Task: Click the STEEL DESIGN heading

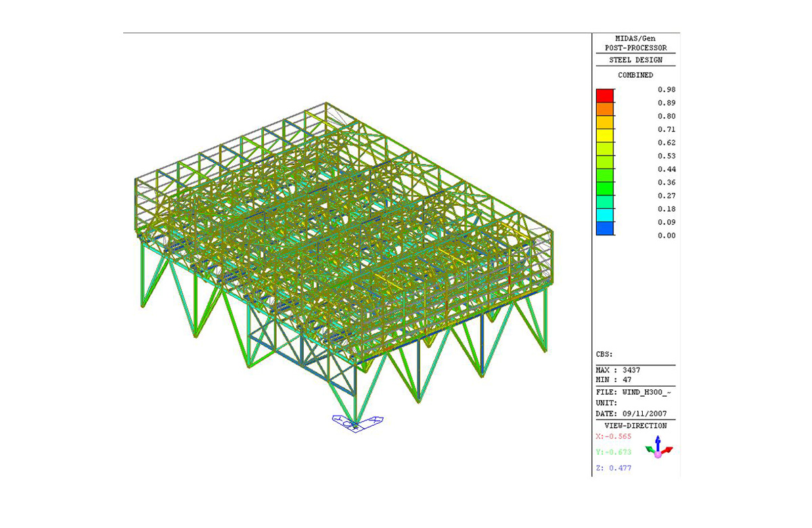Action: coord(635,60)
